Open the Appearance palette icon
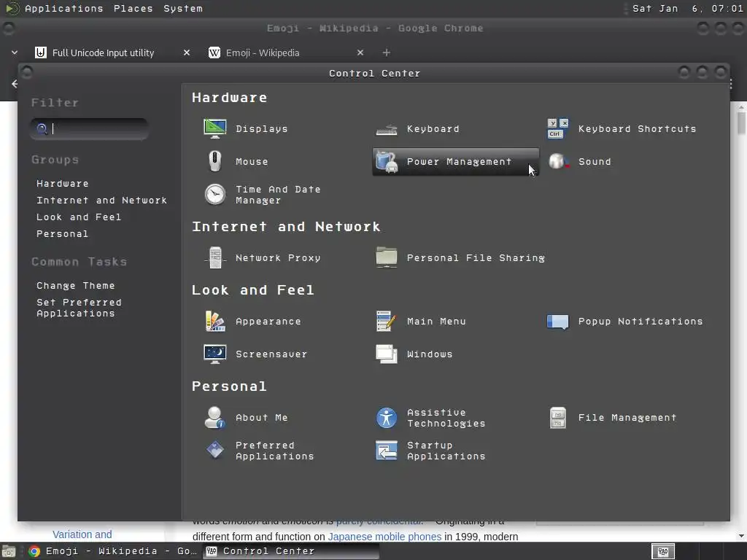The width and height of the screenshot is (747, 560). [x=215, y=322]
